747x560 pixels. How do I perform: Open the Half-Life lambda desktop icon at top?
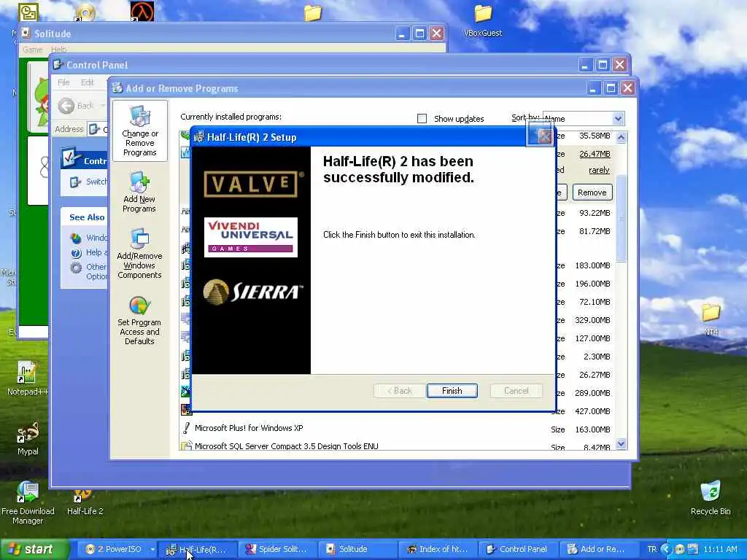(142, 11)
